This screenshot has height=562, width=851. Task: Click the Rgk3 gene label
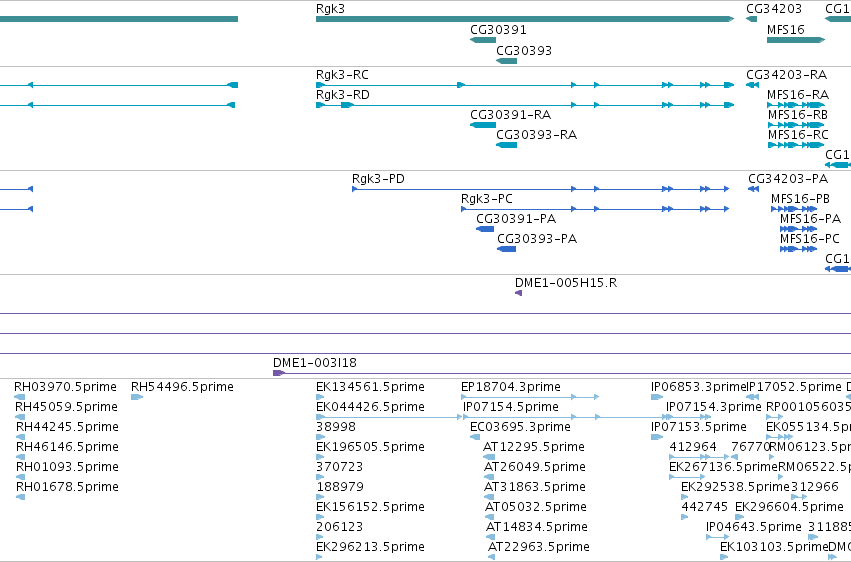tap(330, 9)
